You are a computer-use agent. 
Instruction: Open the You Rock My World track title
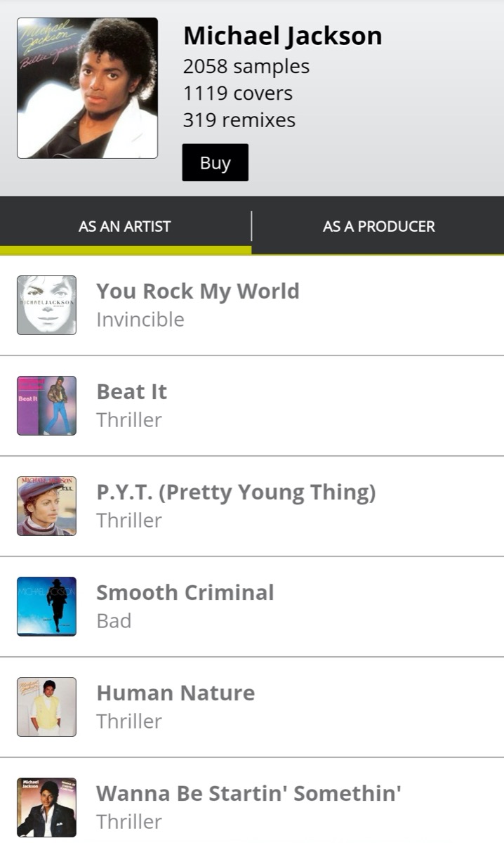click(x=198, y=291)
